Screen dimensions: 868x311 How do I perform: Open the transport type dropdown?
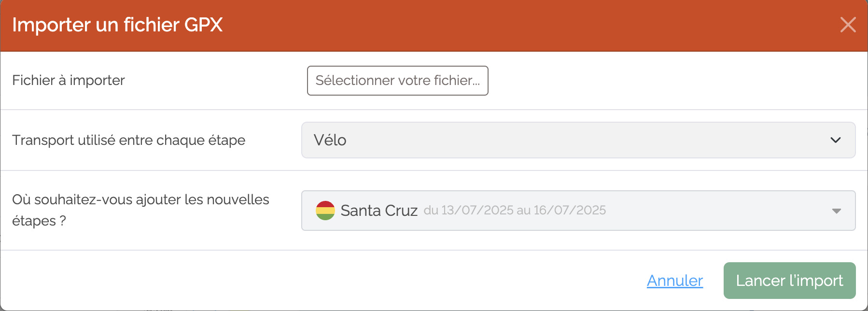(578, 140)
